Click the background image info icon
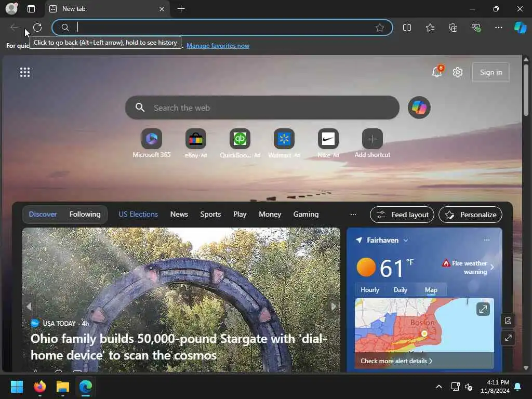This screenshot has width=532, height=399. (508, 321)
